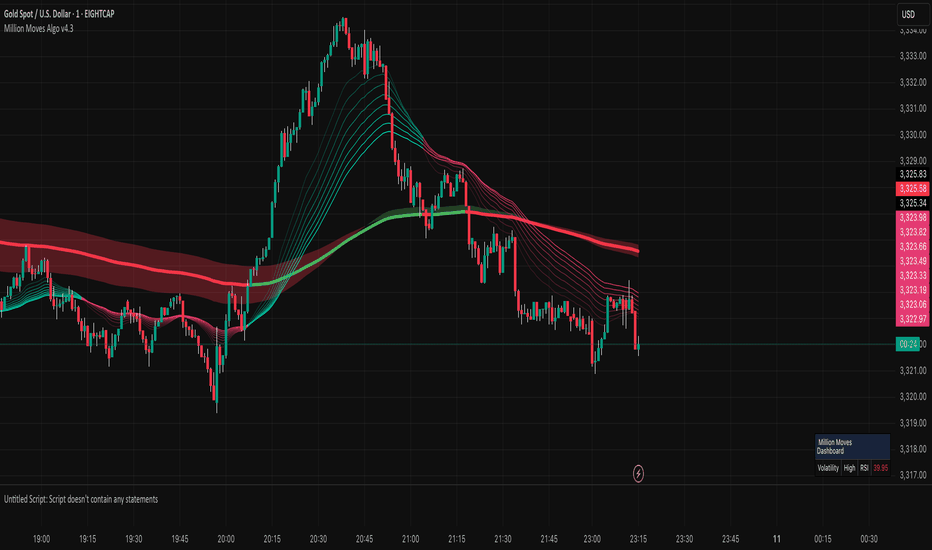Viewport: 932px width, 550px height.
Task: Click the pink 3,323.98 price label
Action: tap(912, 218)
